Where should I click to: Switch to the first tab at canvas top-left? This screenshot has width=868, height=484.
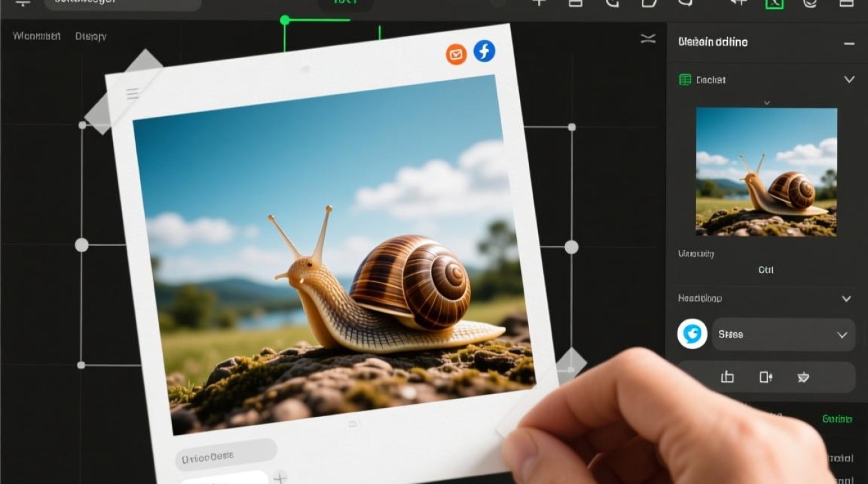[x=36, y=36]
